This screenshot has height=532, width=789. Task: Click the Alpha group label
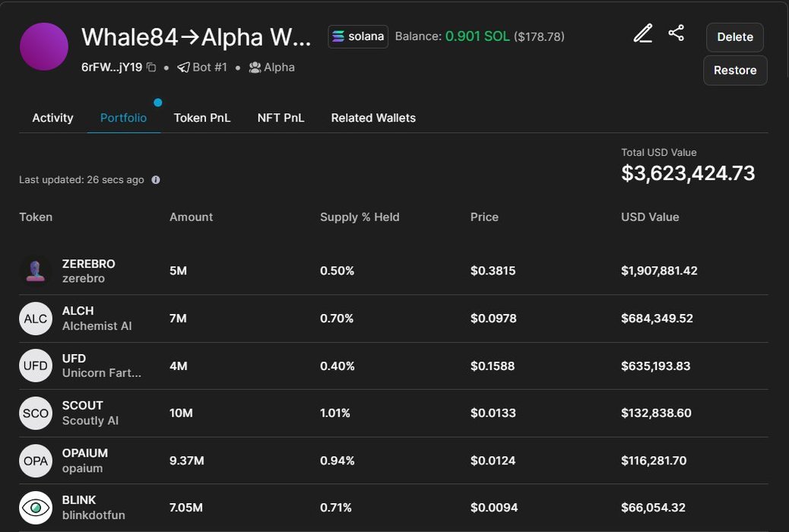pyautogui.click(x=271, y=68)
